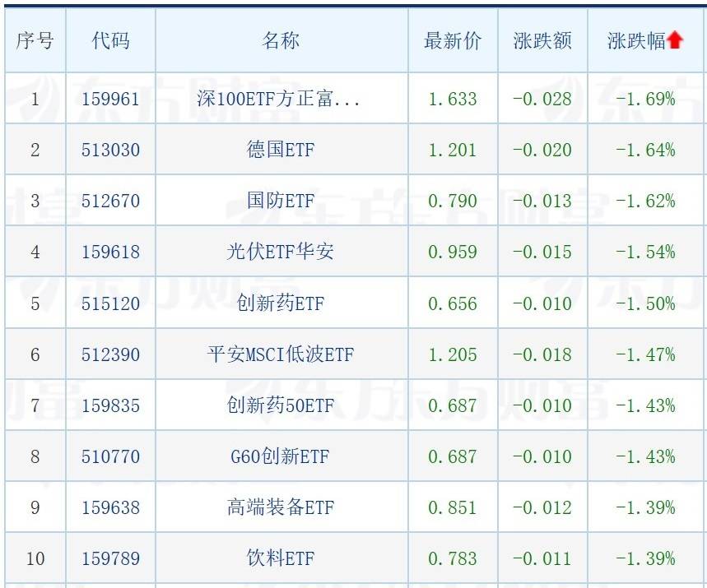This screenshot has height=588, width=707.
Task: Click the 序号 column header
Action: (x=35, y=40)
